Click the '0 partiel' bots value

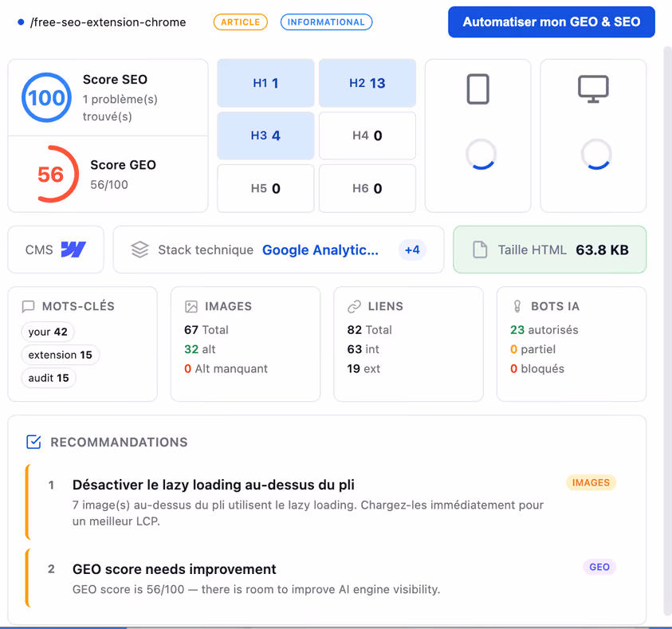tap(532, 349)
